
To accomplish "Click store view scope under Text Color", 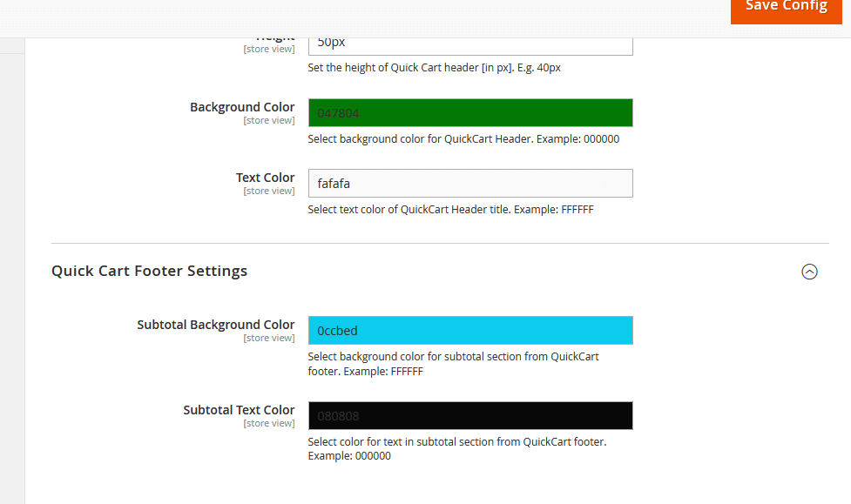I will coord(269,192).
